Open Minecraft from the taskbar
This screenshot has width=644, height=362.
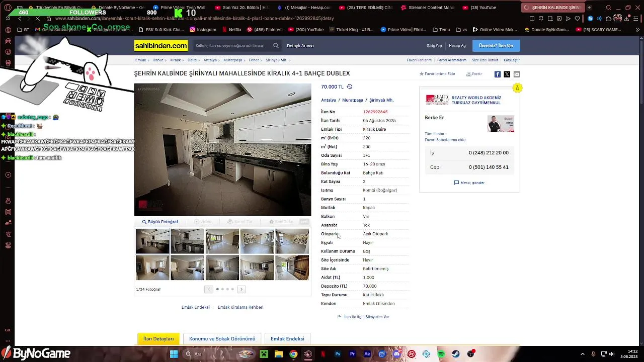[264, 354]
